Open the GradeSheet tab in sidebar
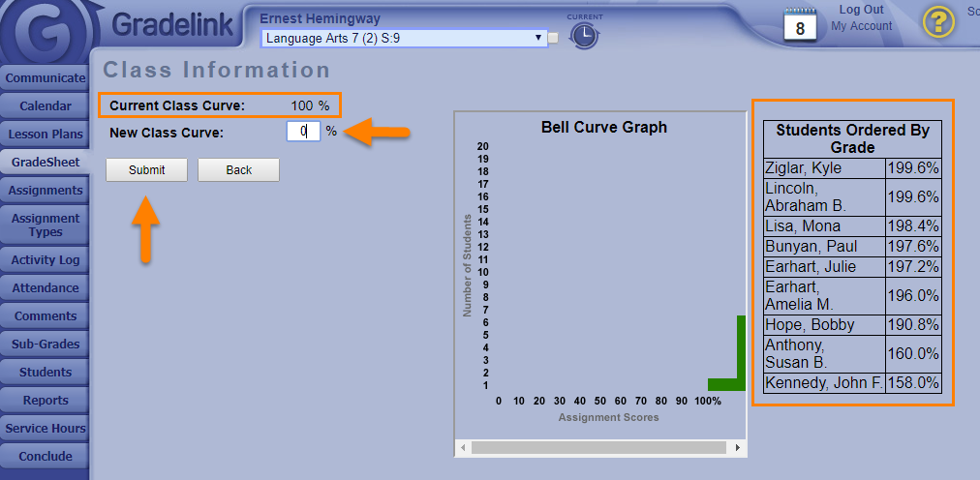 click(x=45, y=163)
